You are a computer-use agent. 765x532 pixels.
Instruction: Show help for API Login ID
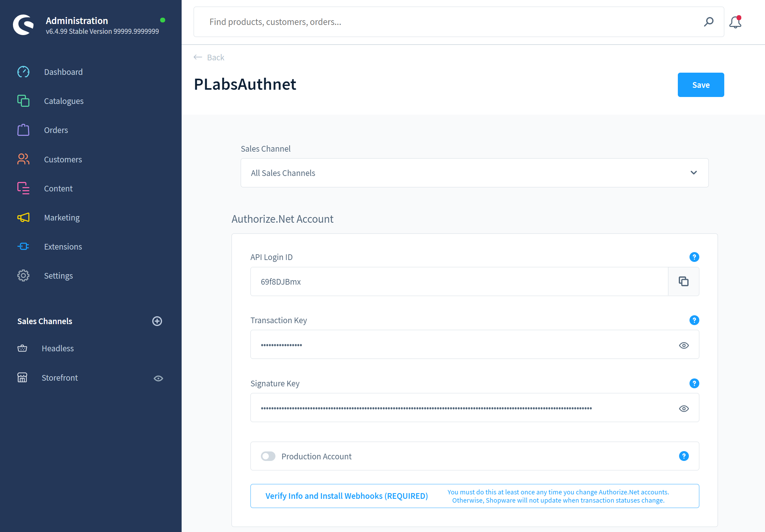[694, 257]
